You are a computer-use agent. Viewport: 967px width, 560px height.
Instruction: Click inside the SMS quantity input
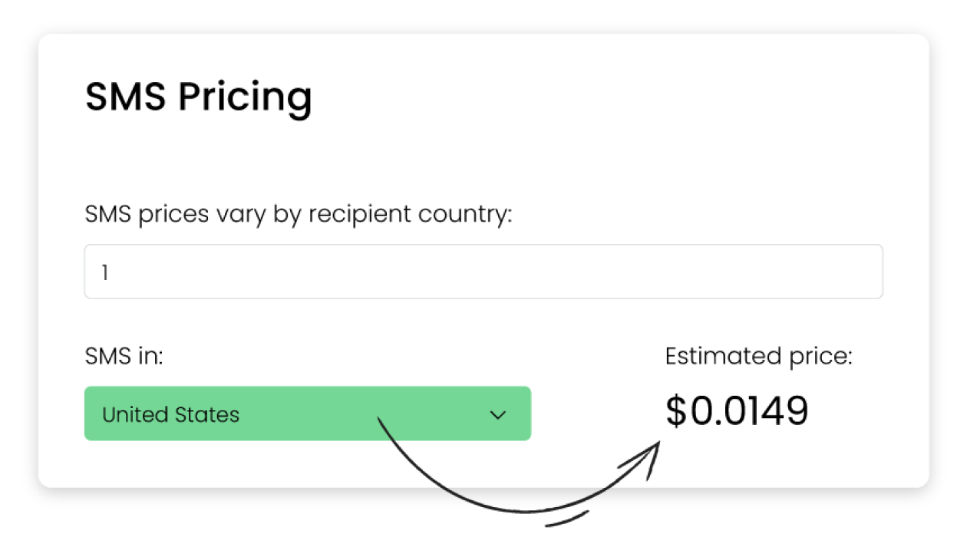(x=484, y=272)
